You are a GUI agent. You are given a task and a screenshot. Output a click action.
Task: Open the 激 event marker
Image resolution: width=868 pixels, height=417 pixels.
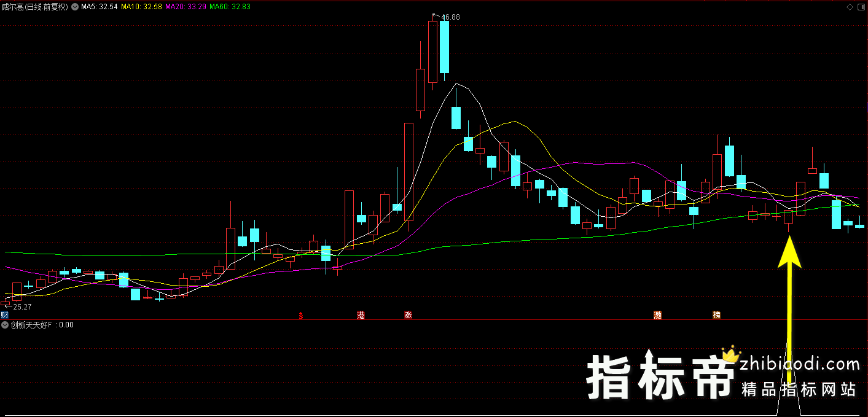(x=657, y=315)
